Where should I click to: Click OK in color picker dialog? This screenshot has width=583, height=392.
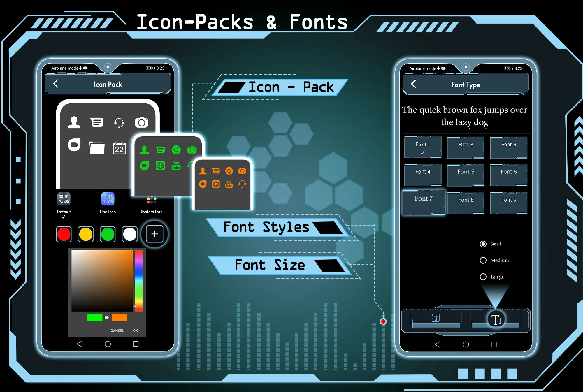[136, 330]
